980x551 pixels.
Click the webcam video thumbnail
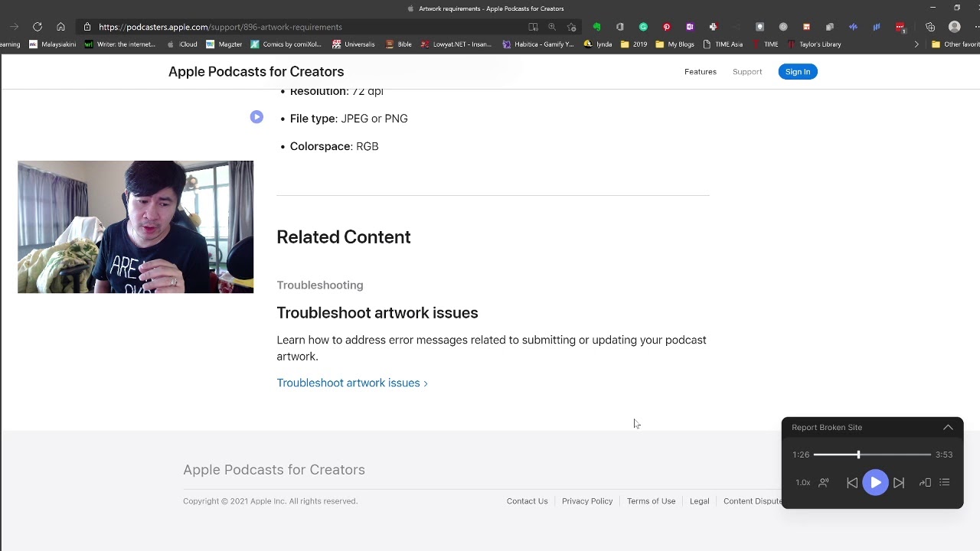136,227
